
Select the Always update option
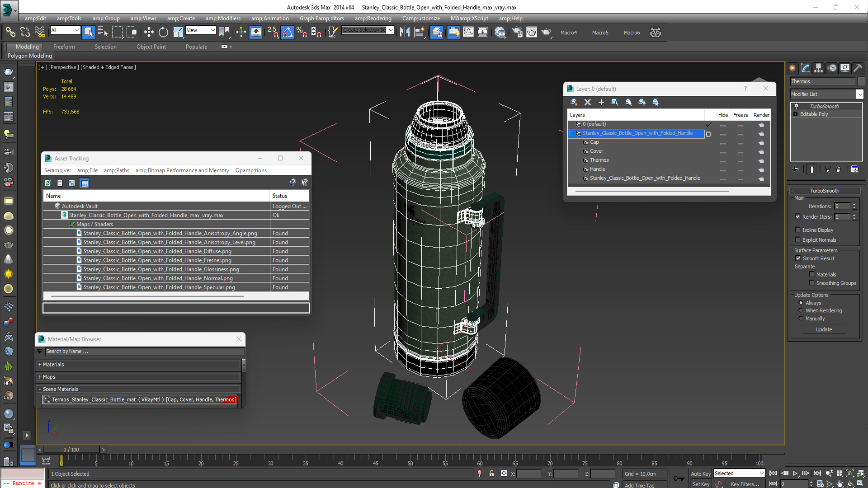801,303
